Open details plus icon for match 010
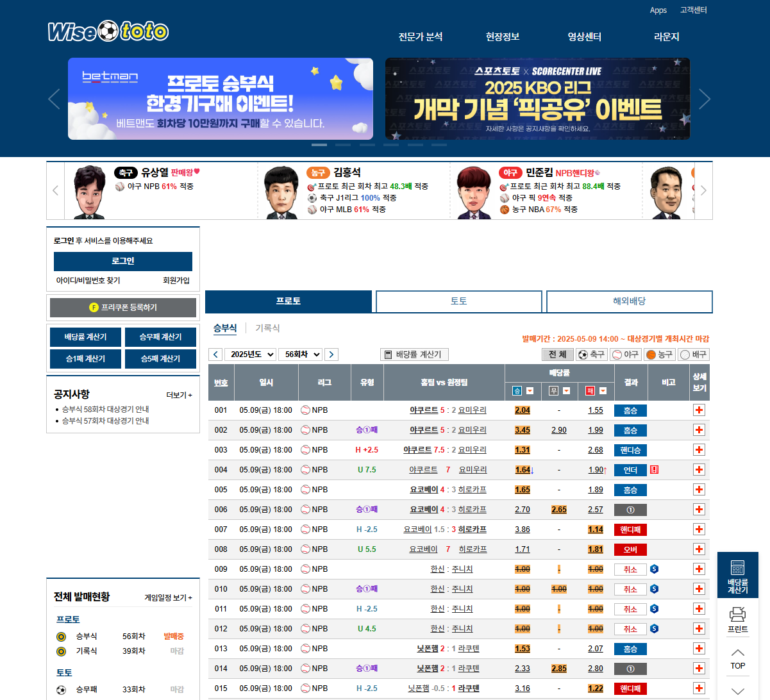 pyautogui.click(x=699, y=589)
